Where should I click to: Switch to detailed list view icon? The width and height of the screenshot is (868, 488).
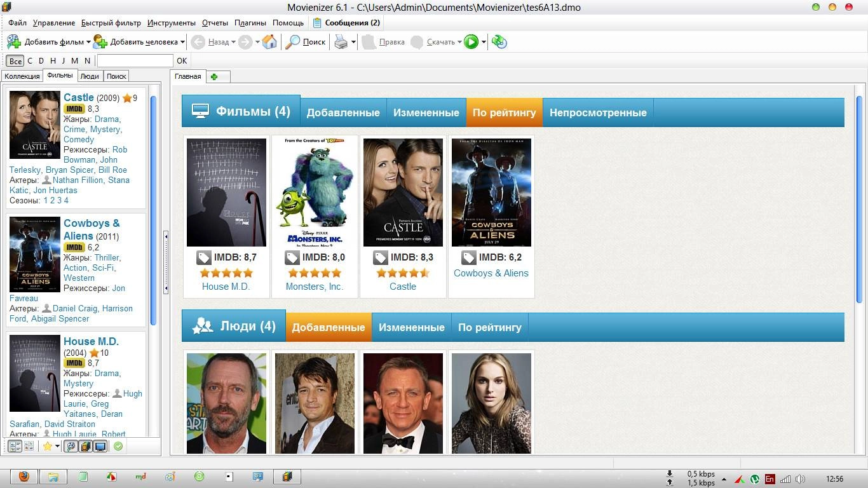[x=15, y=446]
